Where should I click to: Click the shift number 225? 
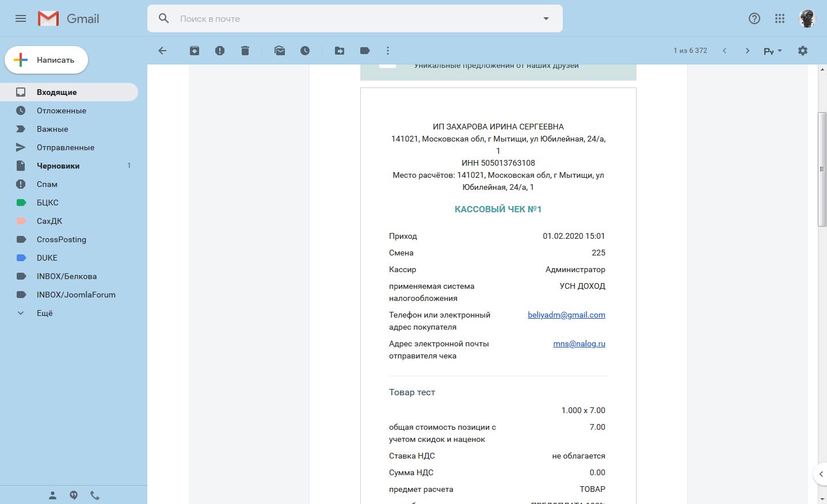point(599,253)
